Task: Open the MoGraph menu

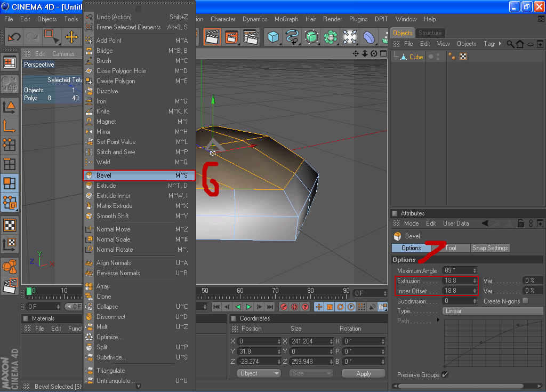Action: tap(286, 19)
